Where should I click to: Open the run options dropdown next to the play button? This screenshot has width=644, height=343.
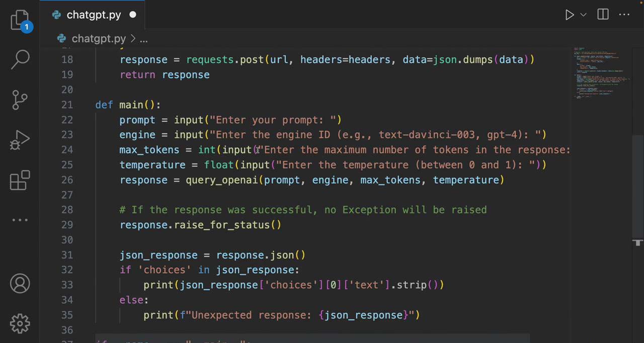click(x=583, y=15)
